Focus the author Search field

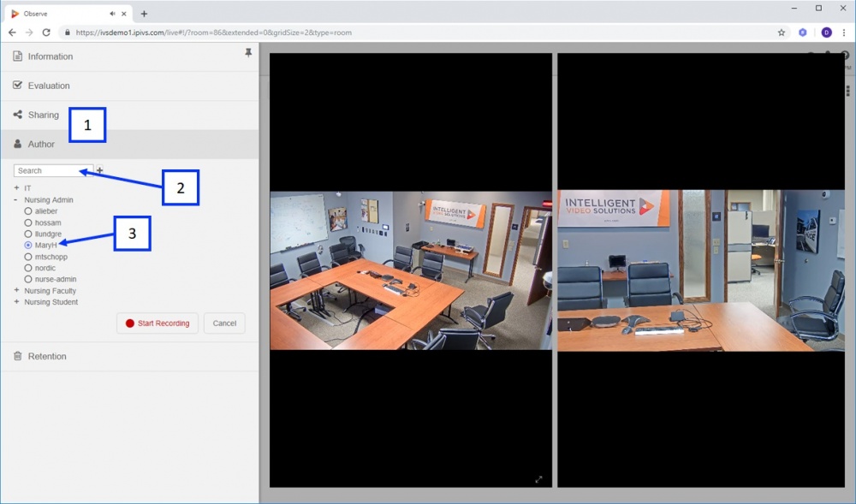click(x=53, y=171)
